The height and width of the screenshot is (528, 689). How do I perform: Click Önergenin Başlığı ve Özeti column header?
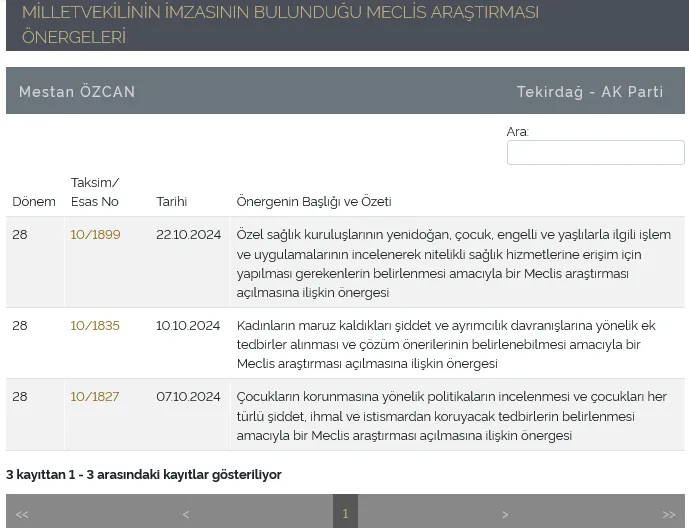click(x=313, y=201)
